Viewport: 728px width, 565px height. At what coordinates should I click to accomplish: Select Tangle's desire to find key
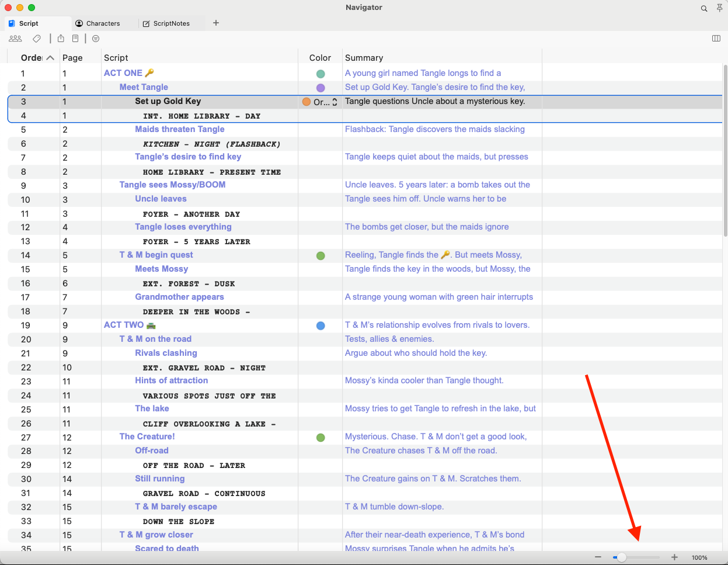click(x=188, y=157)
